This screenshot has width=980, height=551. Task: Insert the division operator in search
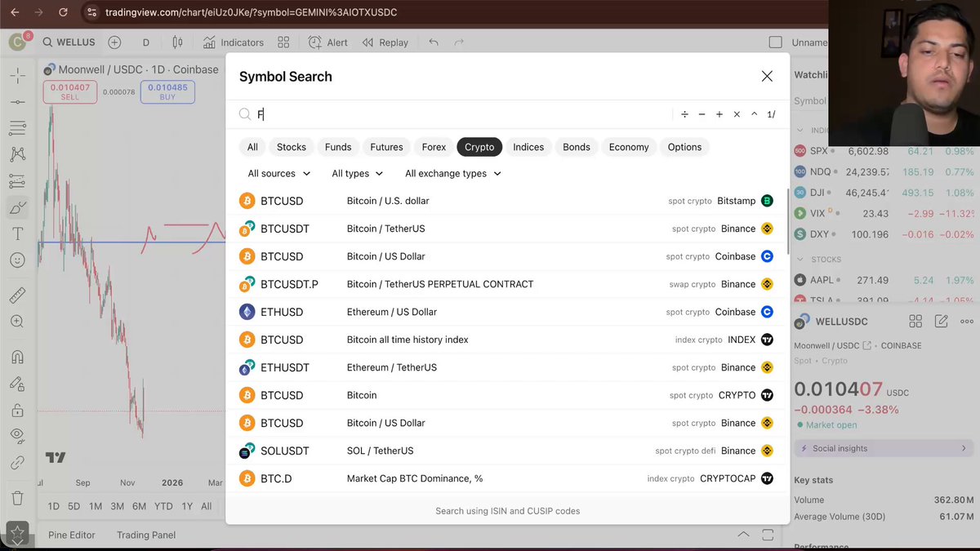684,114
